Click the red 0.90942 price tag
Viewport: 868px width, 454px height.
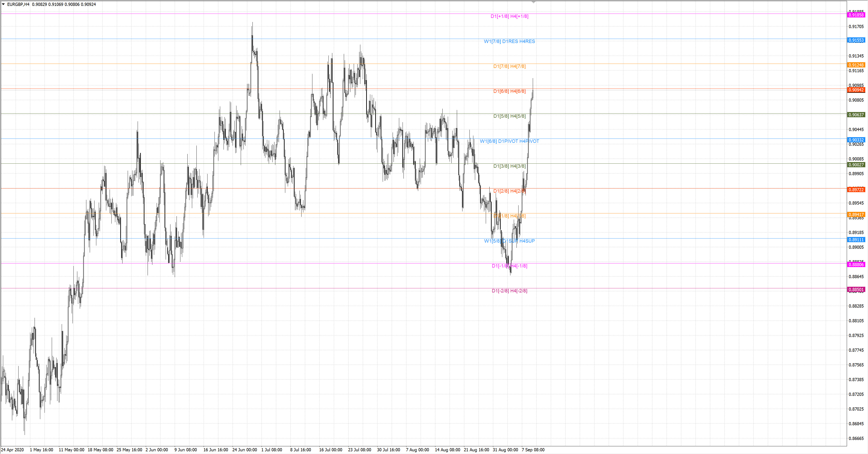click(856, 90)
